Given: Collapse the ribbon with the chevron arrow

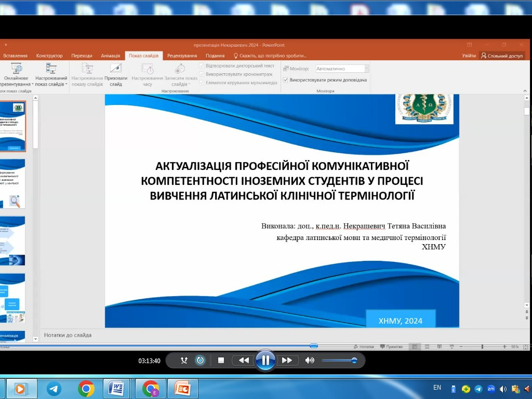Looking at the screenshot, I should 525,91.
